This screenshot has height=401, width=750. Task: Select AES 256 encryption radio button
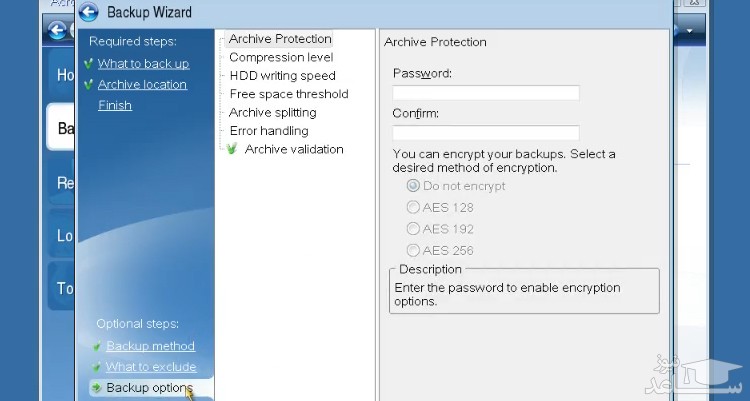[x=413, y=251]
